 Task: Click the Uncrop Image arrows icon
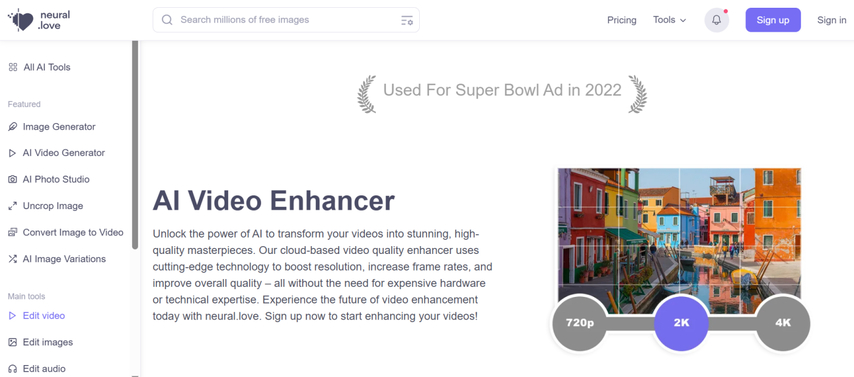13,206
